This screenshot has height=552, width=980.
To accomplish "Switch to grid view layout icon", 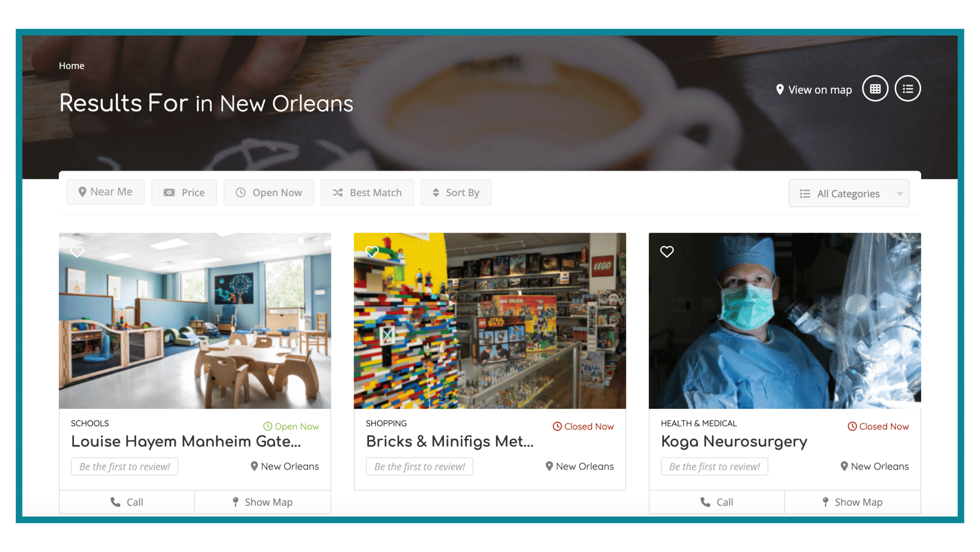I will pyautogui.click(x=875, y=89).
